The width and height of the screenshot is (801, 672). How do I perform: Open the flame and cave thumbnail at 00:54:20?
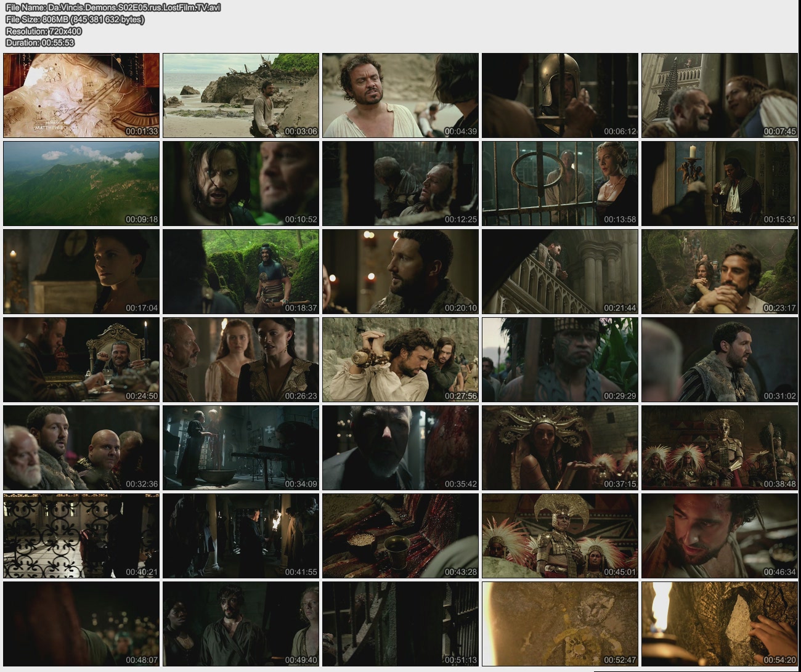coord(719,624)
